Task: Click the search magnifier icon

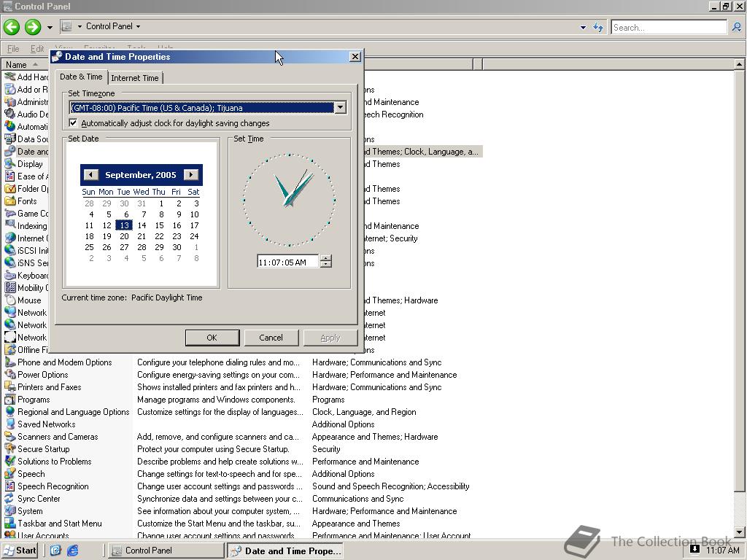Action: tap(737, 27)
